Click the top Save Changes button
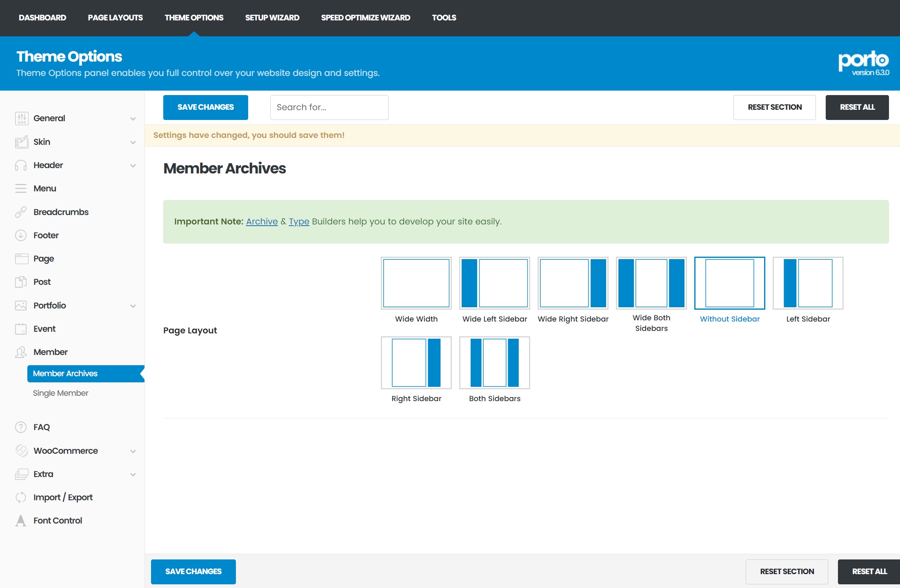This screenshot has width=900, height=588. [205, 107]
